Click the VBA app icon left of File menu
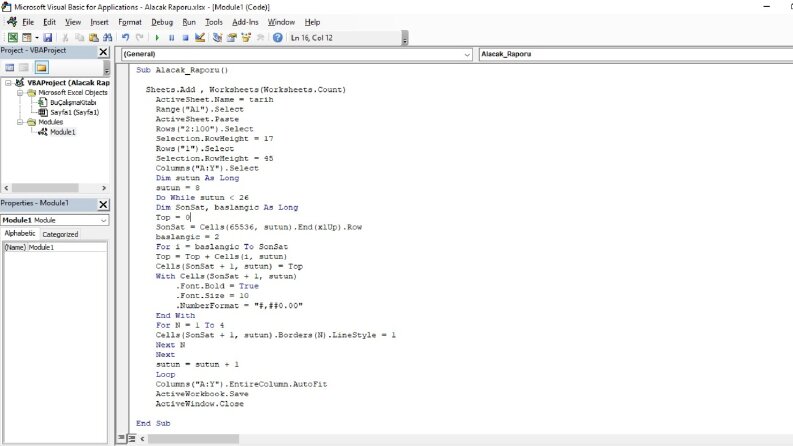The height and width of the screenshot is (446, 793). pos(12,22)
